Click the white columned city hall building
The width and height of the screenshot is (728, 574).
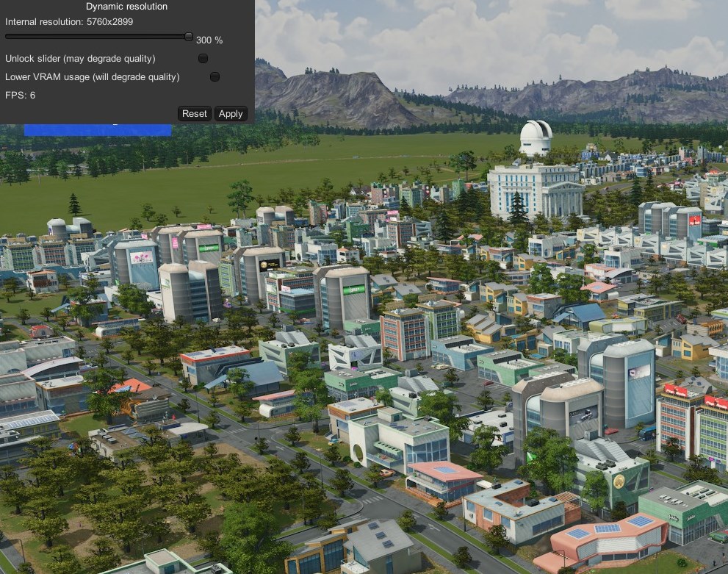point(536,190)
